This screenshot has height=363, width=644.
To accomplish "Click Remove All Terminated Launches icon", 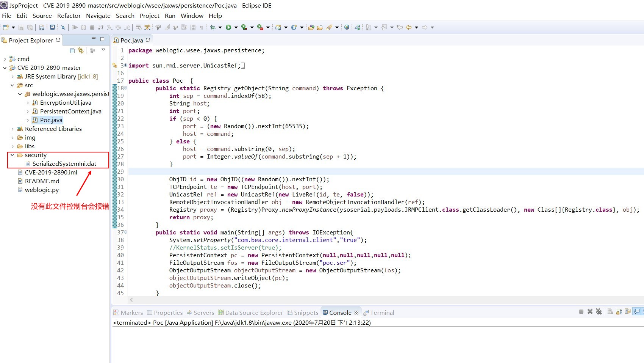I will (x=599, y=311).
